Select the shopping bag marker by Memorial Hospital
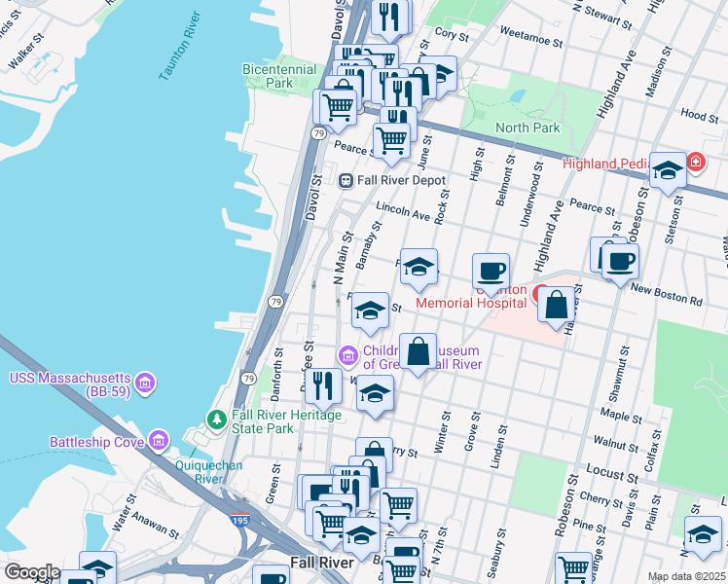Screen dimensions: 728x584 click(x=556, y=309)
